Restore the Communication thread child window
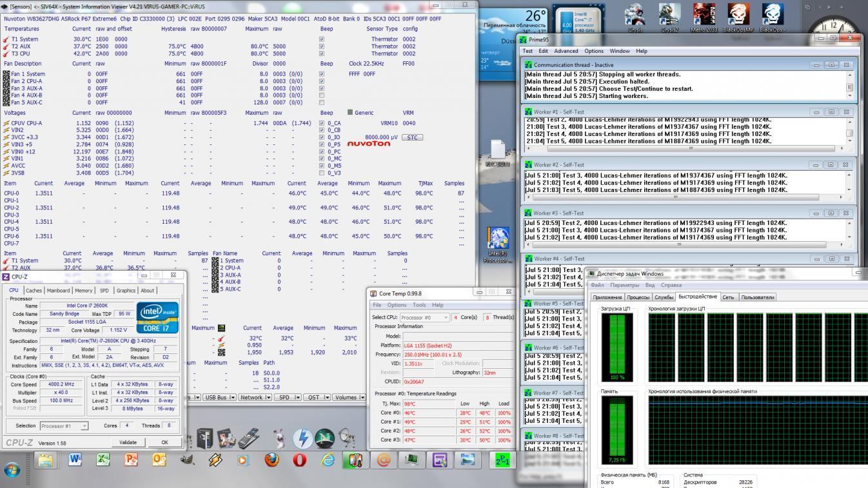Screen dimensions: 868x488 pyautogui.click(x=831, y=64)
